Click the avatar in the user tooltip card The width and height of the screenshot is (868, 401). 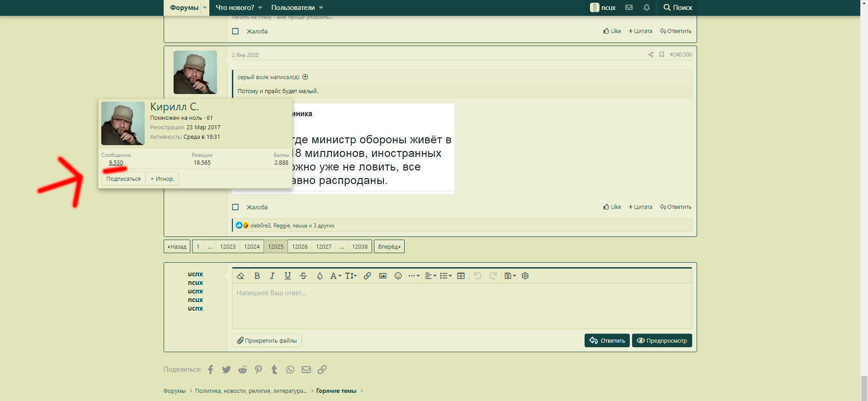coord(123,123)
